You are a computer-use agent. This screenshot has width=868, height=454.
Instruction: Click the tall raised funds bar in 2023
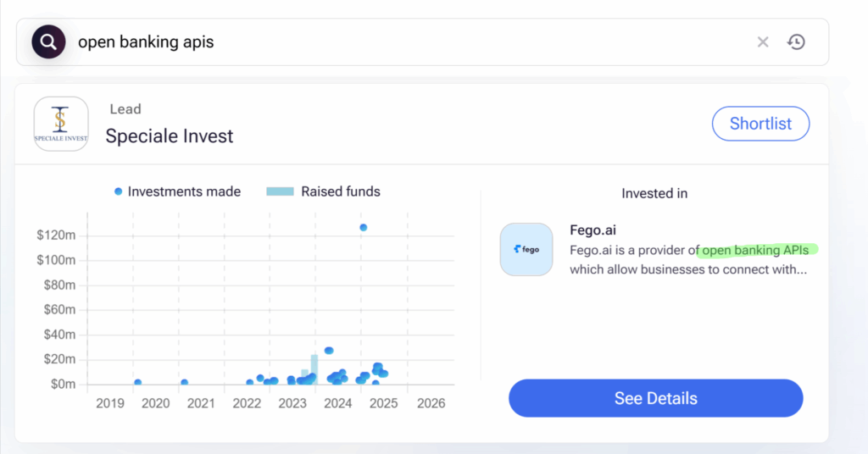pos(314,368)
